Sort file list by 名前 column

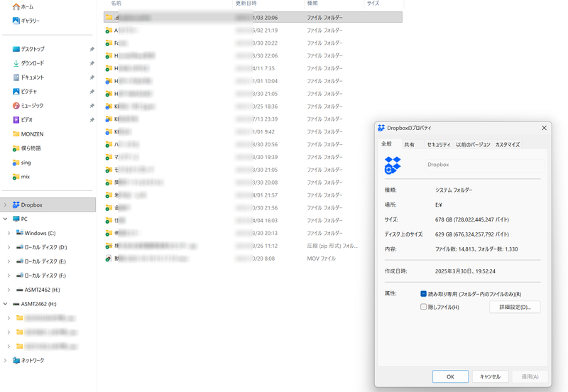116,4
